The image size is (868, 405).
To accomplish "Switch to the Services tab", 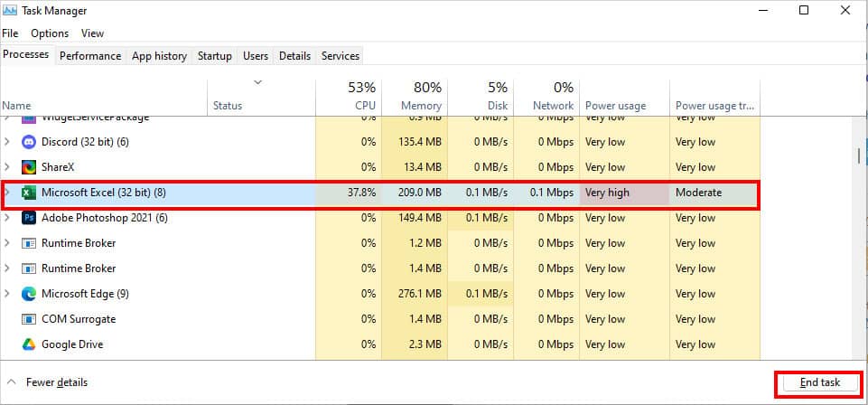I will (341, 56).
